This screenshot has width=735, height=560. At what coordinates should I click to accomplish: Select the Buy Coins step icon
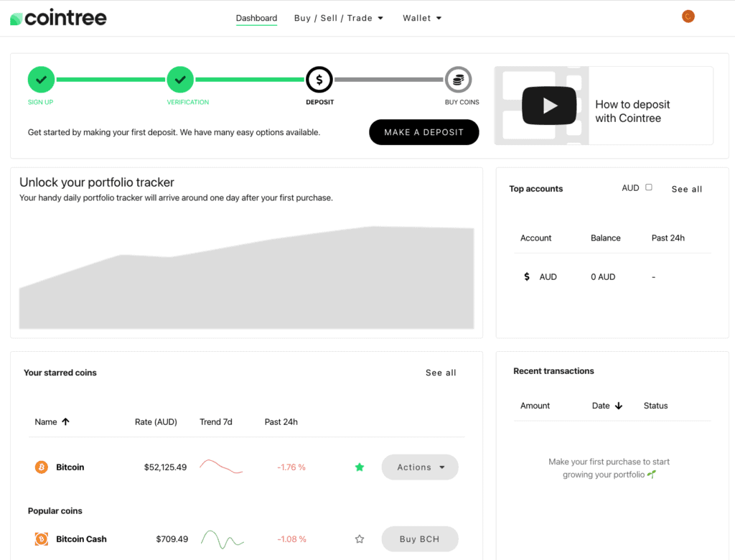pyautogui.click(x=458, y=80)
